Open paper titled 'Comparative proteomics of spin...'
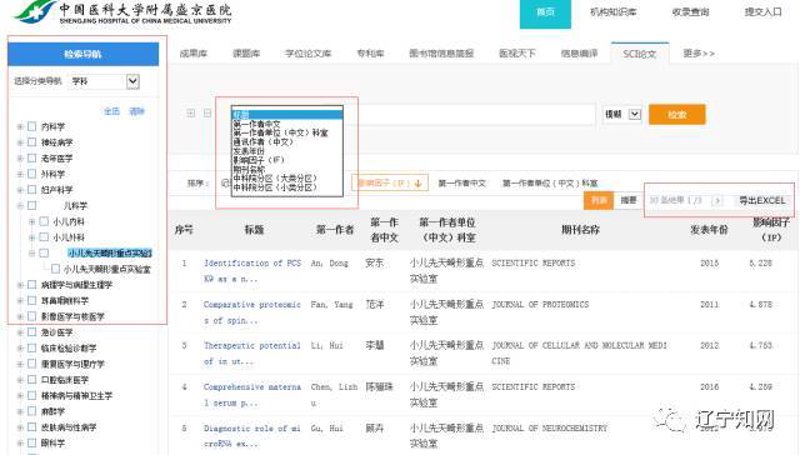The width and height of the screenshot is (800, 455). coord(252,312)
